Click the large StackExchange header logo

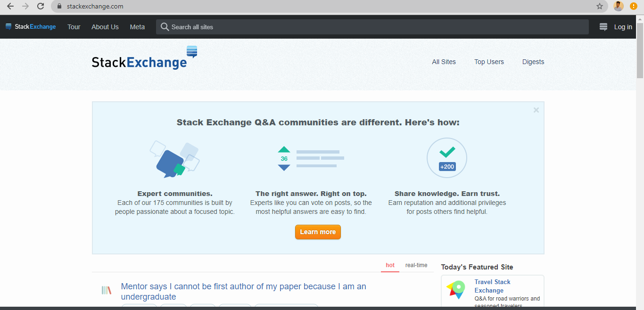pyautogui.click(x=144, y=57)
